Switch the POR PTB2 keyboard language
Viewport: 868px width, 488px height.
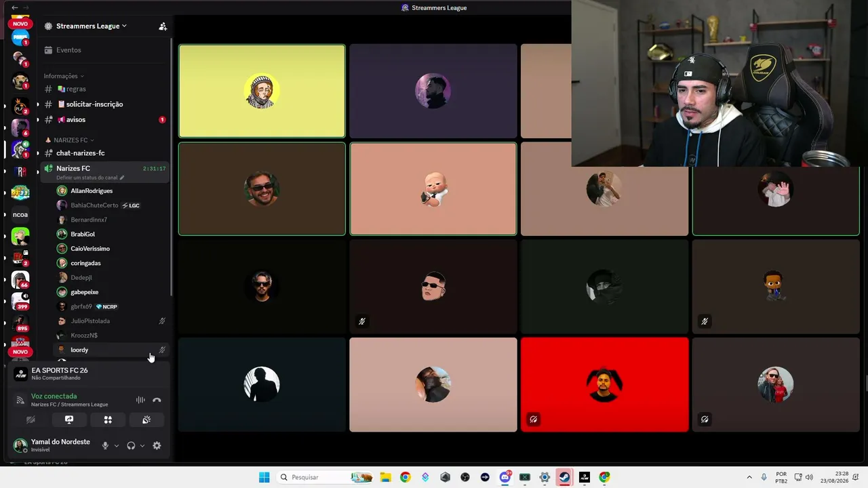(x=781, y=477)
